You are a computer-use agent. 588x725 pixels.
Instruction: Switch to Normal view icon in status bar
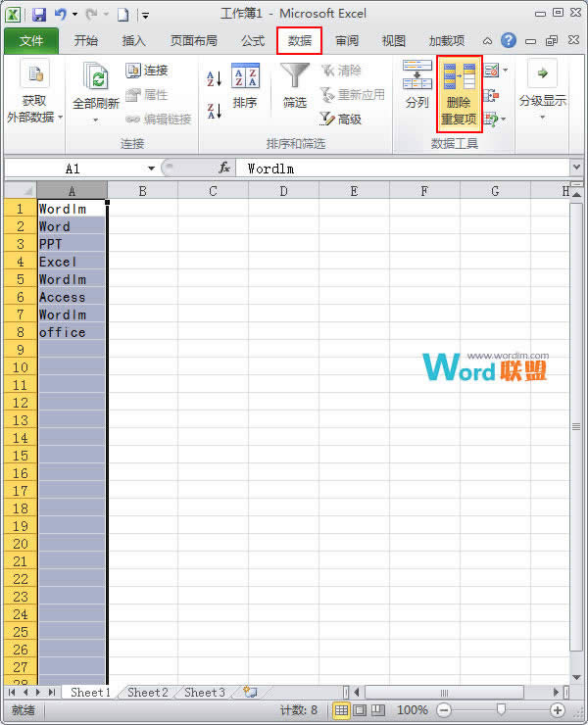click(341, 709)
